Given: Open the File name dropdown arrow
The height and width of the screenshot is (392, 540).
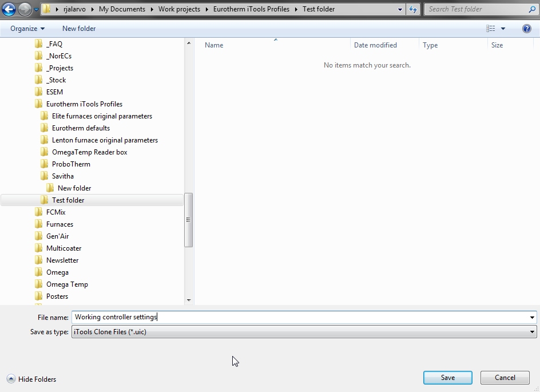Looking at the screenshot, I should [x=532, y=317].
